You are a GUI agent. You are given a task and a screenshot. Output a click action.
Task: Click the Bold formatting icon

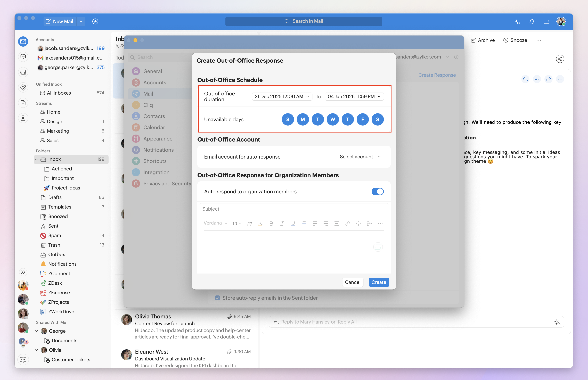coord(271,224)
